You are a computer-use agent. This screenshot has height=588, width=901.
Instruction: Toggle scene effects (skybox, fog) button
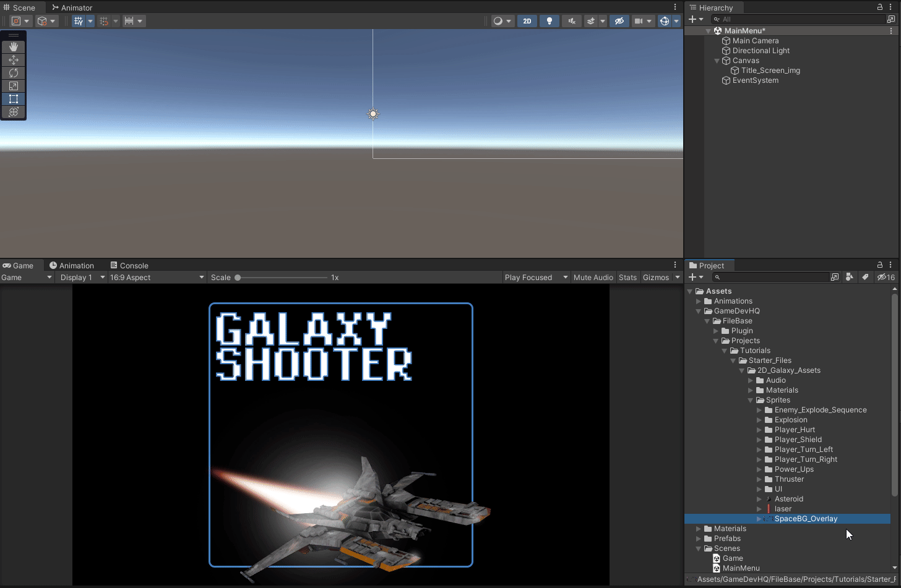591,21
